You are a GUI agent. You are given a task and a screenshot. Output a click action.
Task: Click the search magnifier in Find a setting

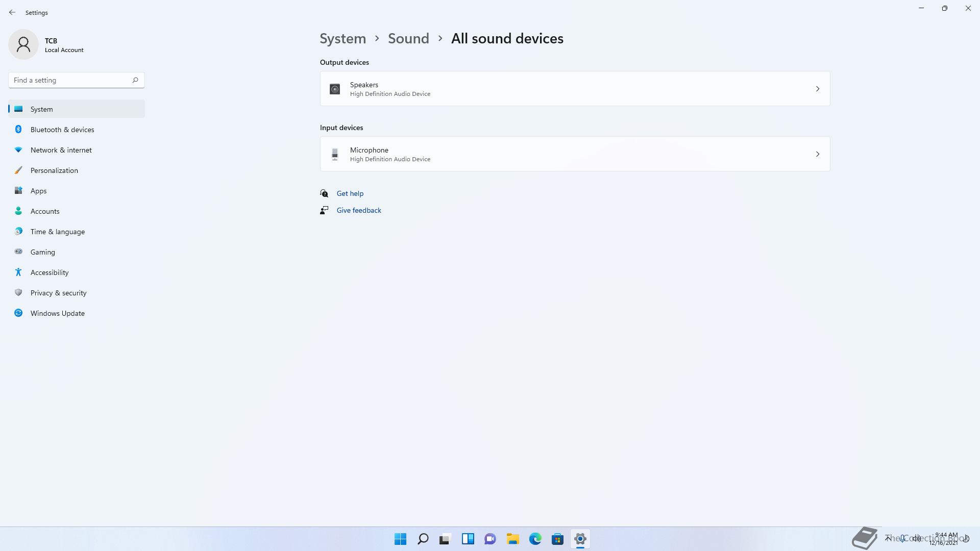coord(135,80)
